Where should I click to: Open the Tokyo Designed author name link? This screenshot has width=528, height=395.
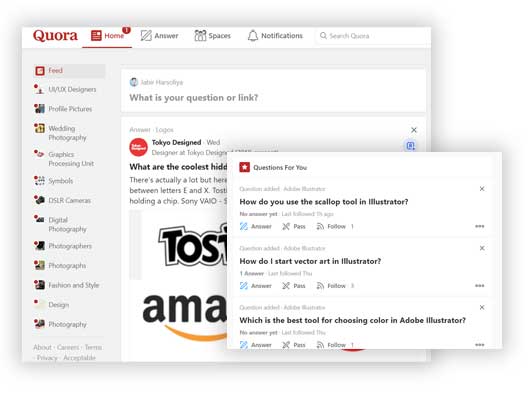tap(176, 142)
